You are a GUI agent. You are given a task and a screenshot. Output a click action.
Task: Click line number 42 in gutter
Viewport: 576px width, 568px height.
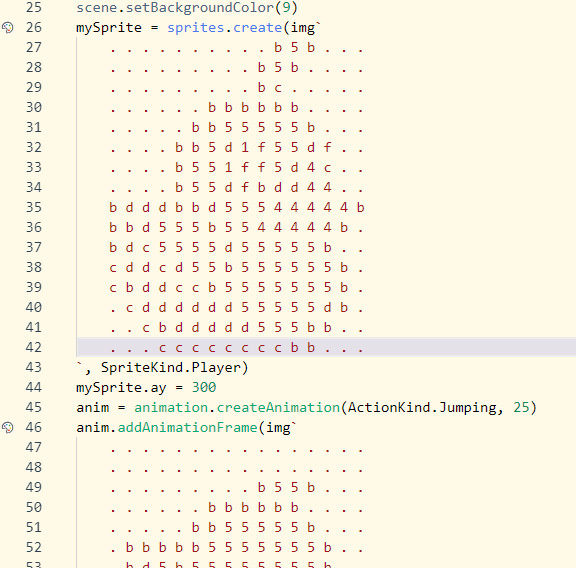click(34, 347)
